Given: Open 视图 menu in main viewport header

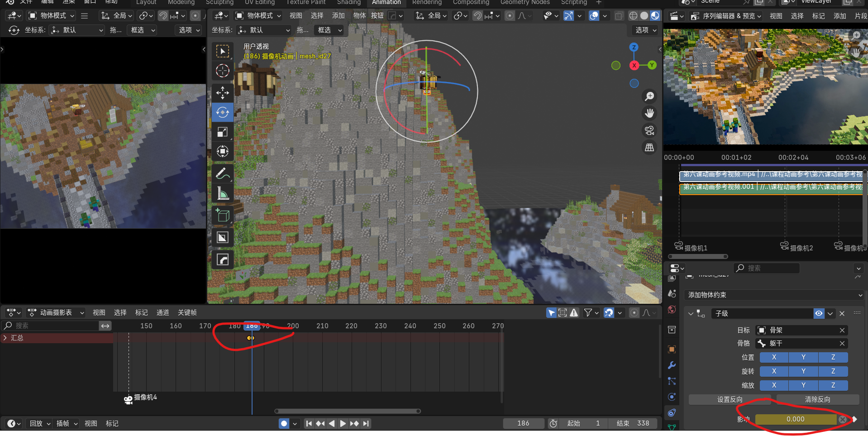Looking at the screenshot, I should pos(296,16).
